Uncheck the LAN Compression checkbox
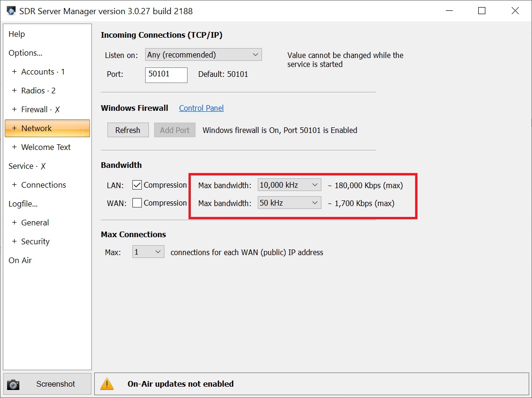The image size is (532, 398). tap(137, 185)
